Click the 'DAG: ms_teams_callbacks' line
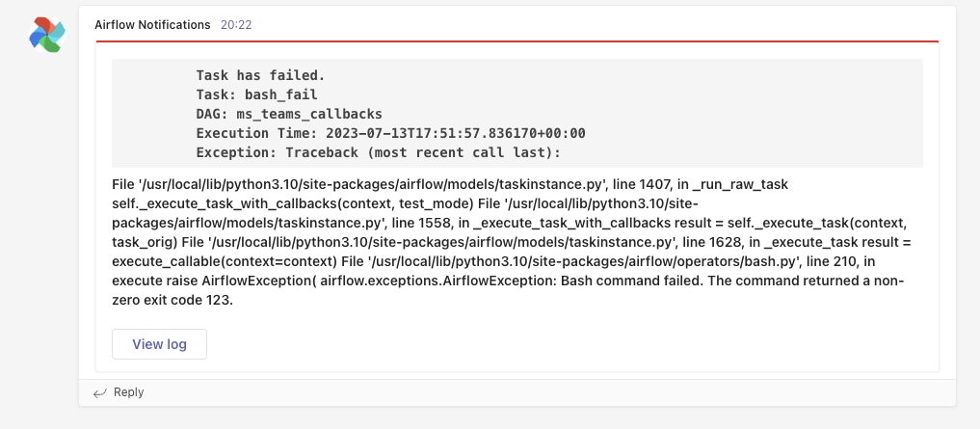Screen dimensions: 980x429 coord(289,114)
